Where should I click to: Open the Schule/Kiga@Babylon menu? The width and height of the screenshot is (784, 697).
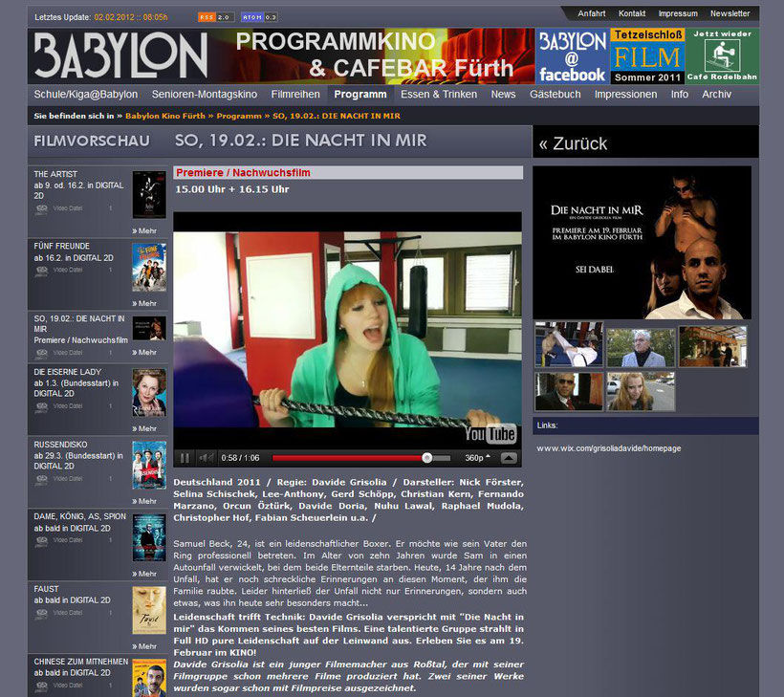pyautogui.click(x=85, y=95)
